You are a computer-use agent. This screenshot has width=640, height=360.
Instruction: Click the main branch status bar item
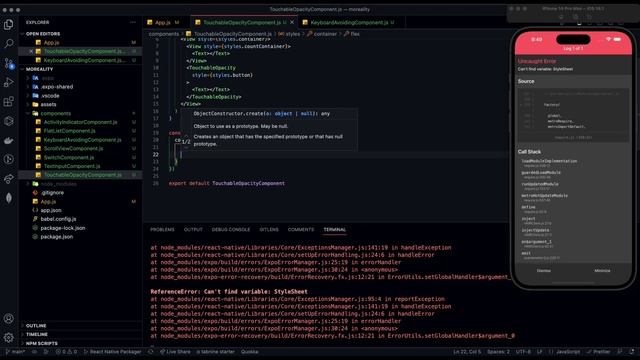coord(16,352)
